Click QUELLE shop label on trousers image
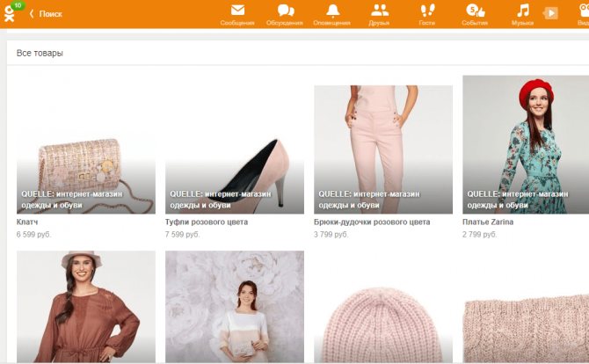The height and width of the screenshot is (364, 589). click(x=369, y=200)
